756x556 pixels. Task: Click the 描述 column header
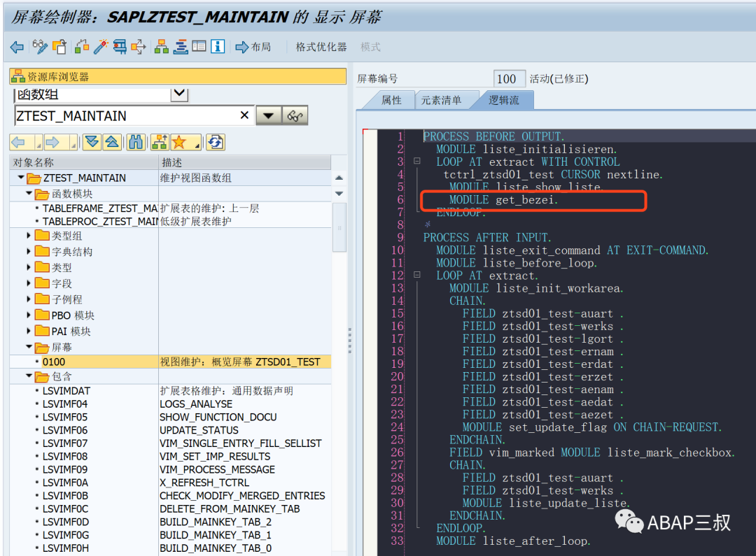pyautogui.click(x=245, y=162)
